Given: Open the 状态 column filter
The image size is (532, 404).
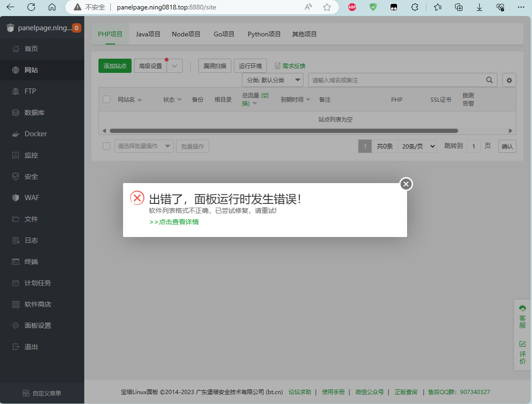Looking at the screenshot, I should click(172, 99).
